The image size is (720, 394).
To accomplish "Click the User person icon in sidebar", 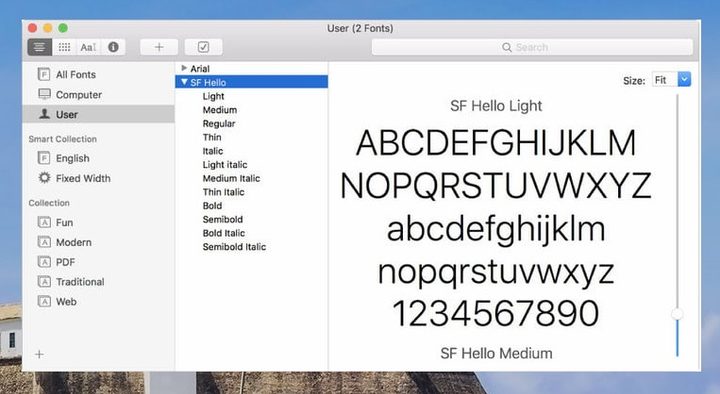I will (45, 114).
